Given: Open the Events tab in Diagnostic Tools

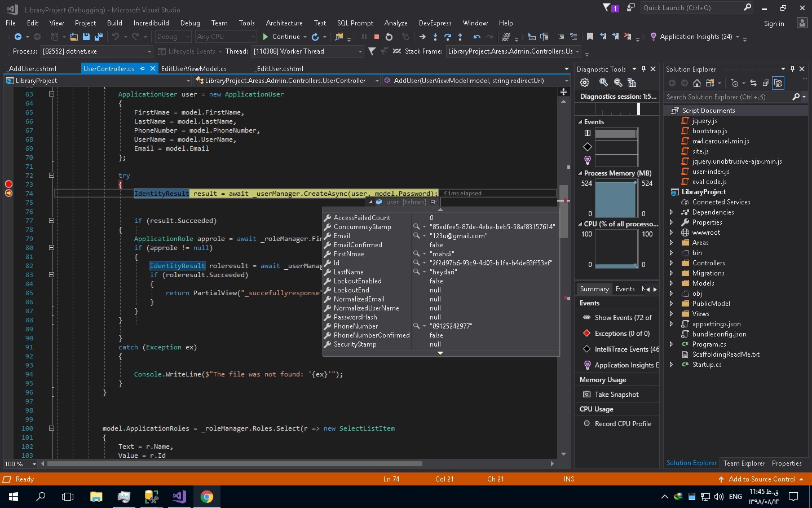Looking at the screenshot, I should [x=625, y=289].
